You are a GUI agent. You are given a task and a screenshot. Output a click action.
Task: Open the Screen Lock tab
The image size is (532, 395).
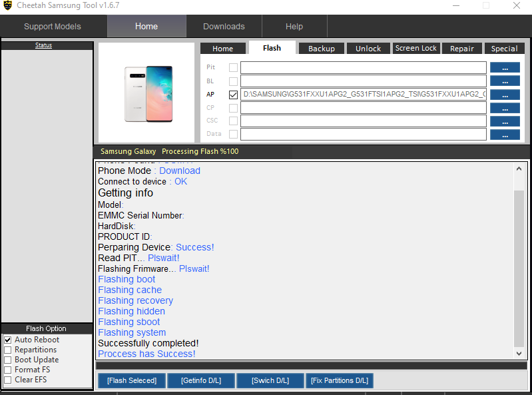coord(416,48)
